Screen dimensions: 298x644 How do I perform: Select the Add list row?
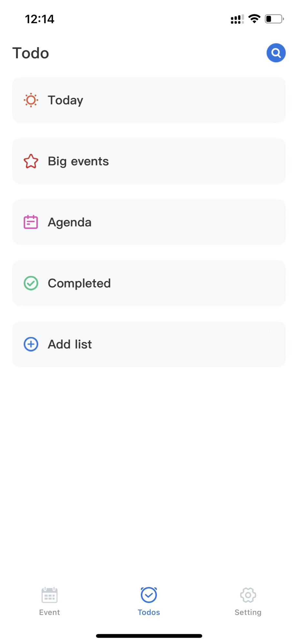tap(149, 344)
